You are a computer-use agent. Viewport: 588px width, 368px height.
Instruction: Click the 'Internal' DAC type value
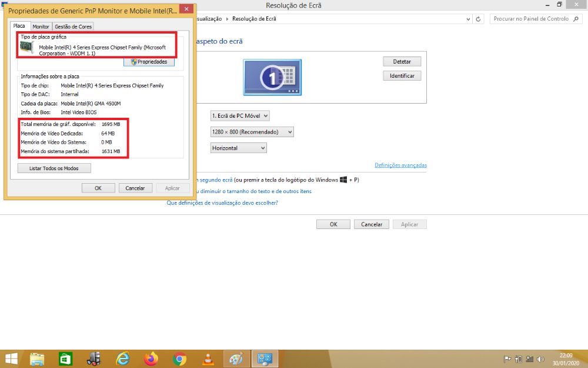70,94
